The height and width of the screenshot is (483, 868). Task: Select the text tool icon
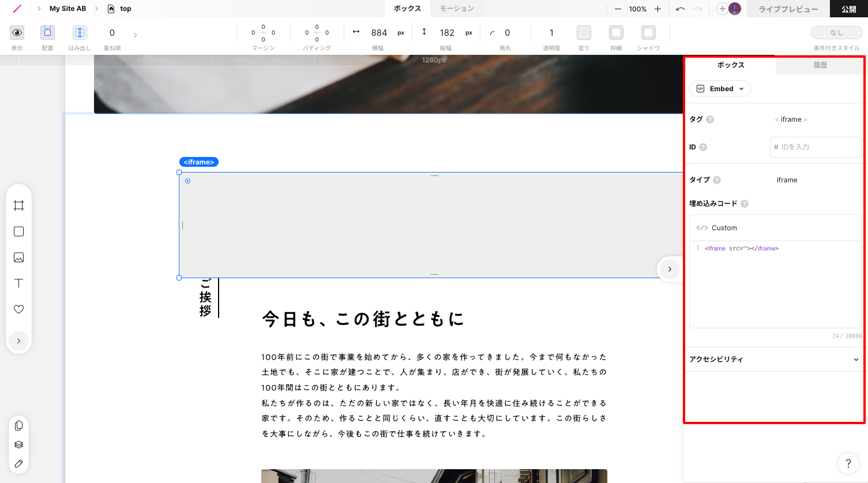(x=18, y=283)
